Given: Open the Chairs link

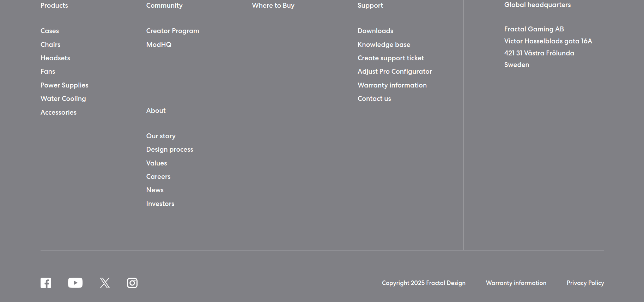Looking at the screenshot, I should point(50,45).
